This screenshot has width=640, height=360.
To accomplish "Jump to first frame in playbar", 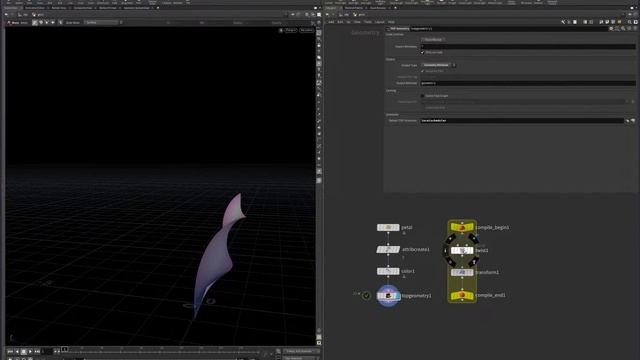I will [x=10, y=351].
